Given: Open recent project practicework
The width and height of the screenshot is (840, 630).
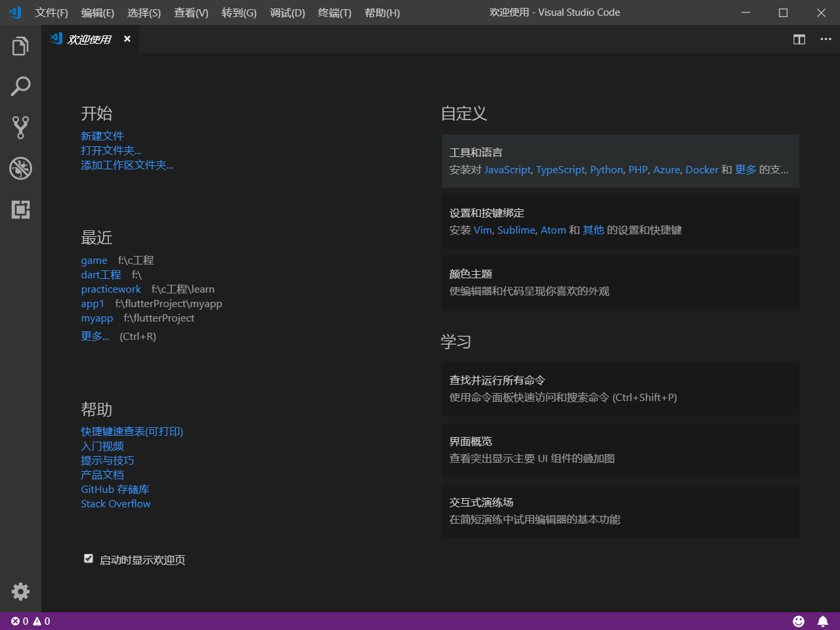Looking at the screenshot, I should (111, 289).
